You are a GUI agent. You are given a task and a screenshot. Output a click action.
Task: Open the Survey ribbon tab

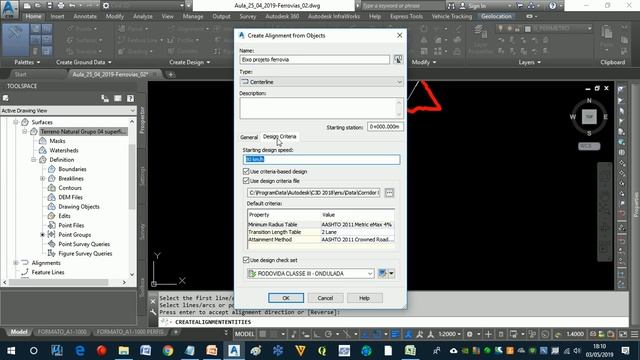[247, 16]
